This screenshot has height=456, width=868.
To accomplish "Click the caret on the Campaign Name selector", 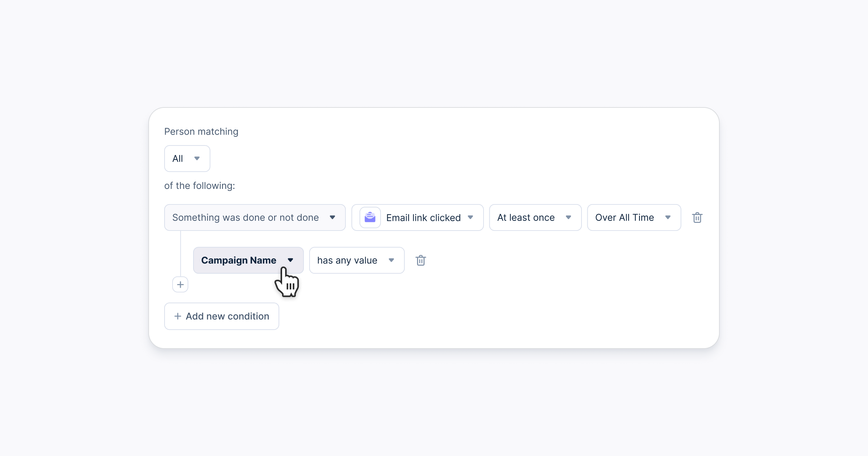I will (290, 260).
